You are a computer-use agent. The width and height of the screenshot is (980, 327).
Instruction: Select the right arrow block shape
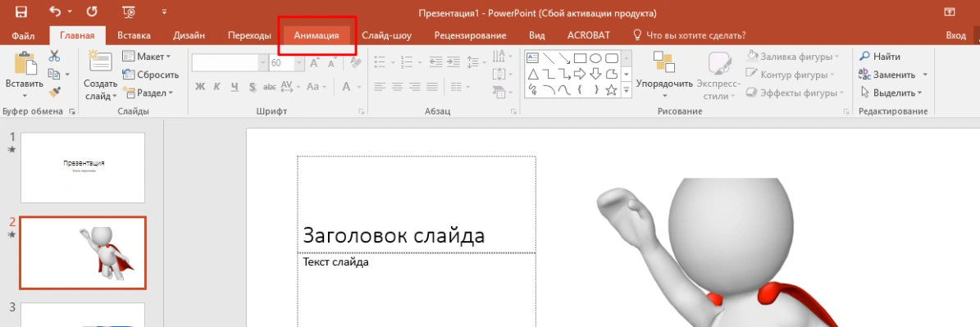580,75
